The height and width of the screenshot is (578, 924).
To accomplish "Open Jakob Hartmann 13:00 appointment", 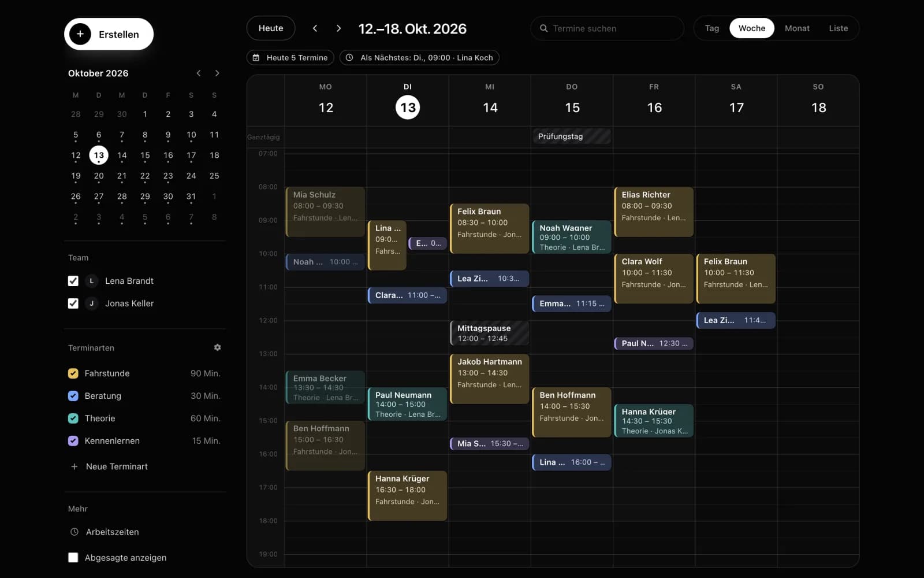I will (490, 379).
